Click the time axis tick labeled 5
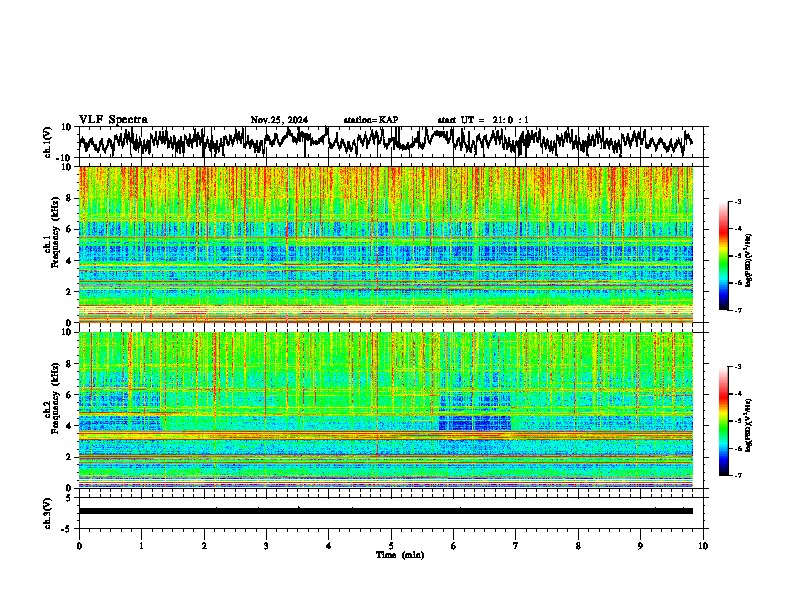The height and width of the screenshot is (612, 792). coord(391,546)
